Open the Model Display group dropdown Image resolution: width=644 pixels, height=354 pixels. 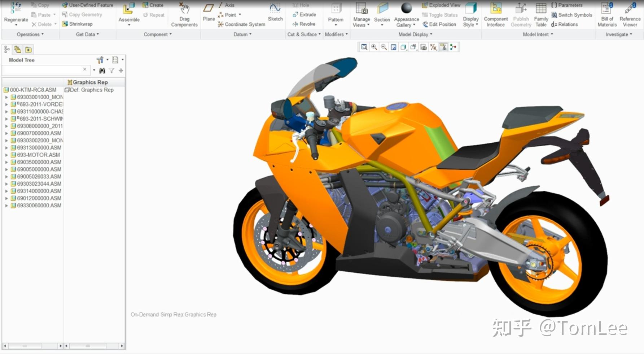point(415,34)
